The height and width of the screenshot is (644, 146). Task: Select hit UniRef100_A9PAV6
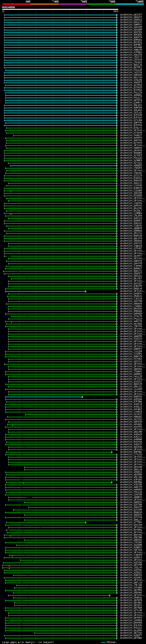coord(131,75)
